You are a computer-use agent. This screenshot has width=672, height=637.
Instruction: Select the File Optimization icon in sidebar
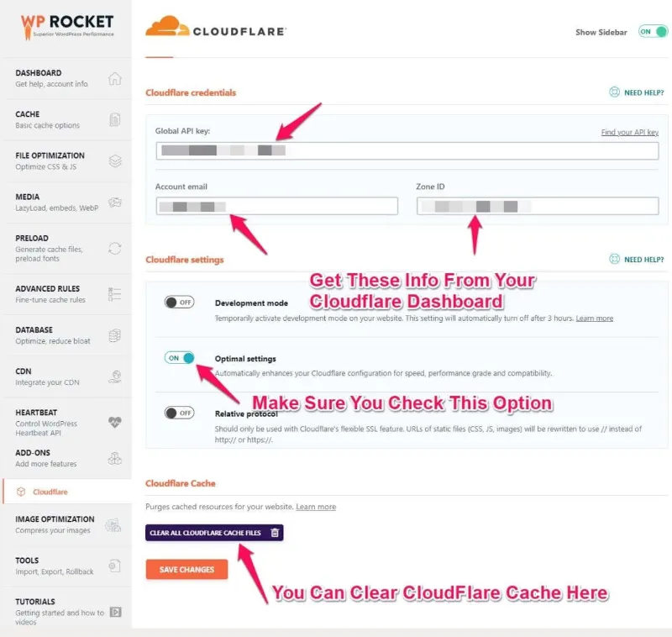(x=114, y=161)
